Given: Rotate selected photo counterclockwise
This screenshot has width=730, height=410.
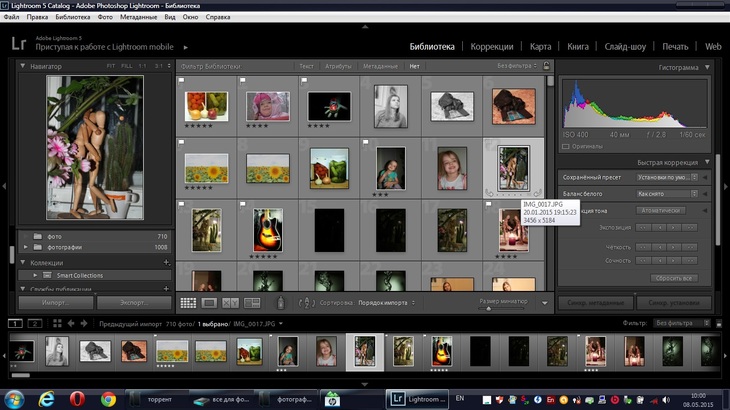Looking at the screenshot, I should [489, 192].
